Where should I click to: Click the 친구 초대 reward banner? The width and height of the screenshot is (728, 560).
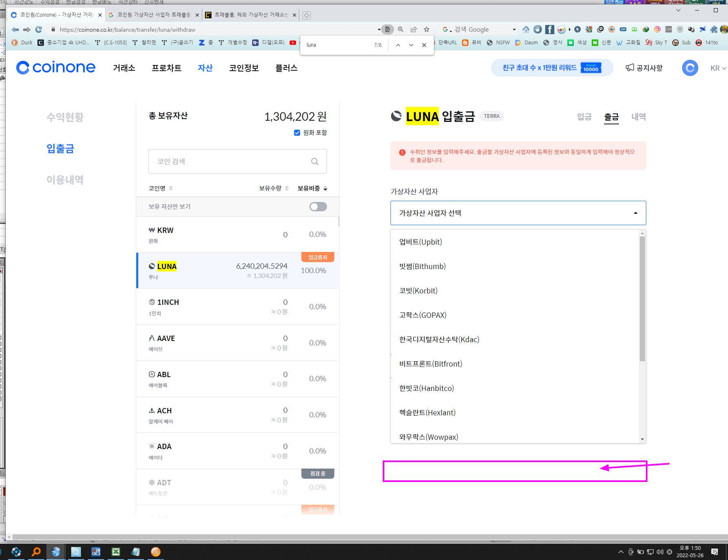coord(552,68)
